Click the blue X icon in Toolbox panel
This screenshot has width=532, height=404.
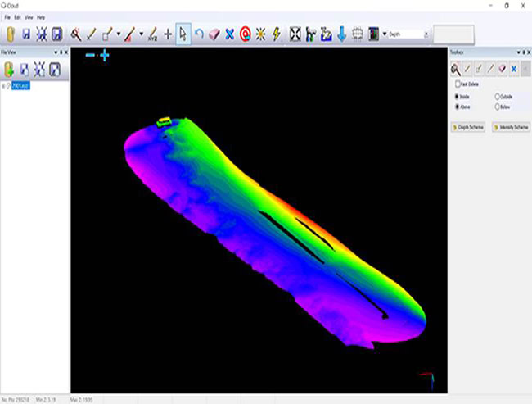[514, 69]
